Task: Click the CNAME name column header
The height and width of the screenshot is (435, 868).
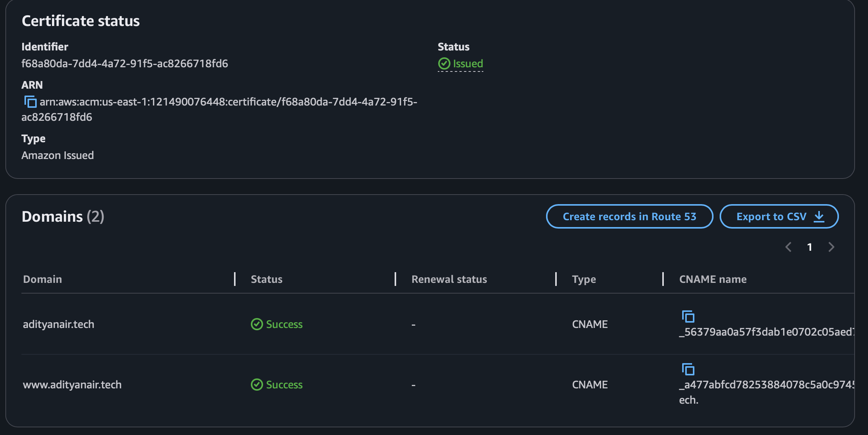Action: [x=712, y=279]
